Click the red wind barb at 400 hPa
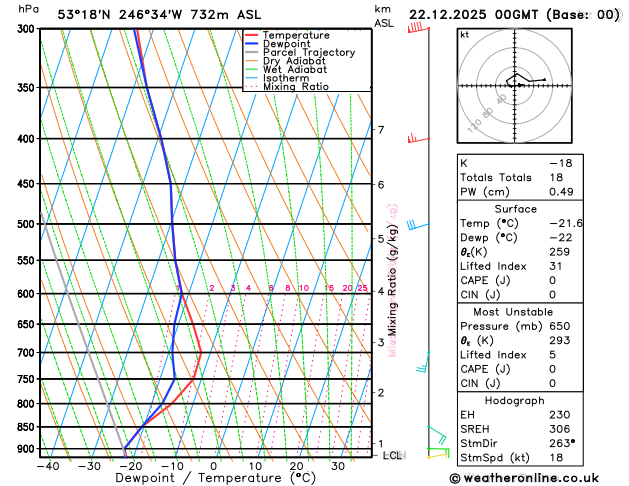Image resolution: width=629 pixels, height=486 pixels. [x=418, y=139]
